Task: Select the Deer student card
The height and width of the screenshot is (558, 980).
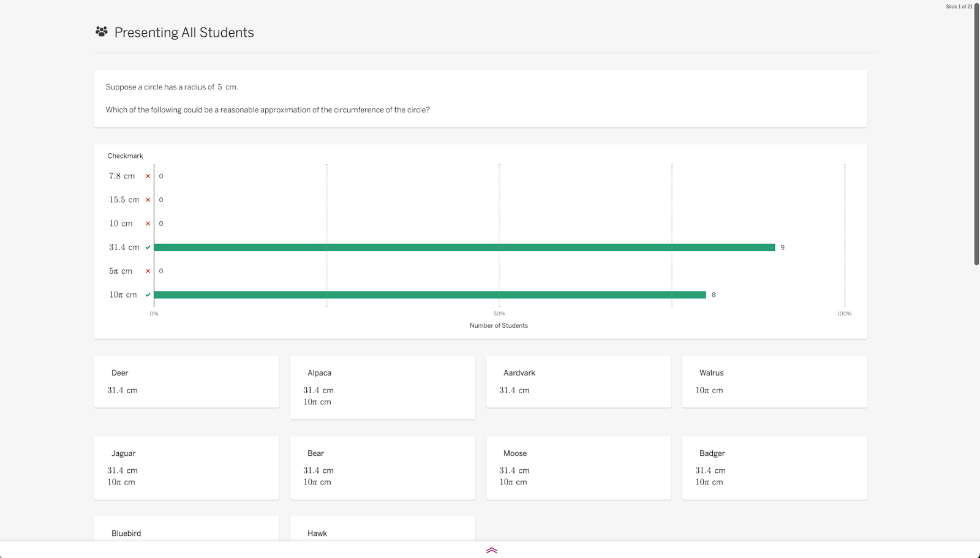Action: (186, 381)
